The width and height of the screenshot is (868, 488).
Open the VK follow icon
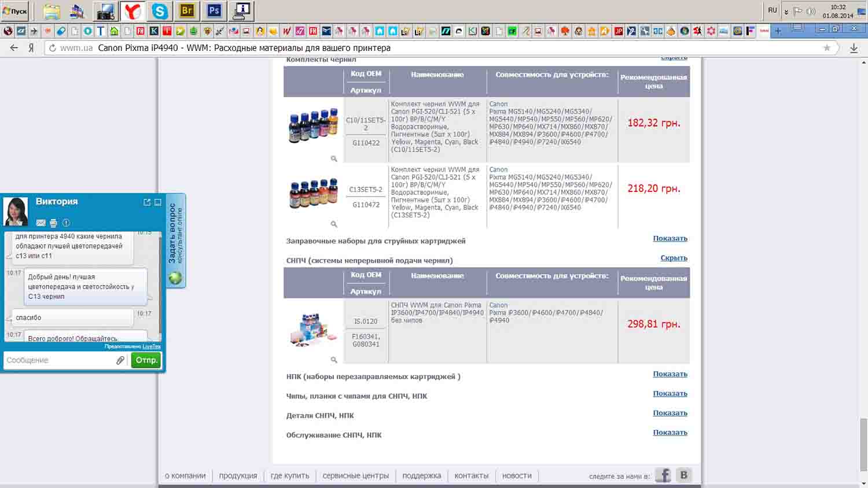click(x=683, y=475)
